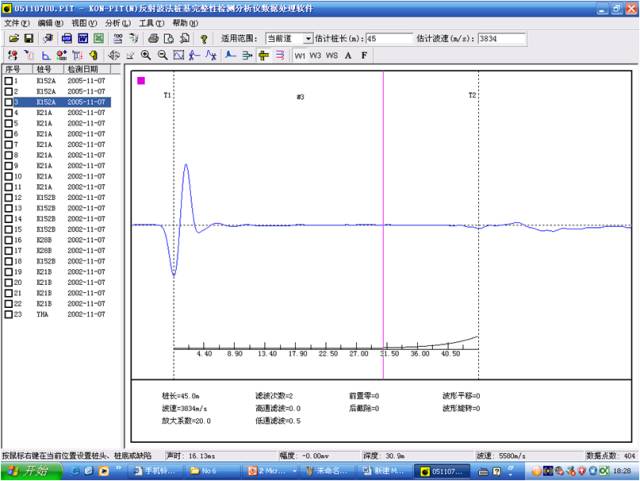Tick checkbox for row 7
The image size is (640, 481).
pyautogui.click(x=8, y=145)
